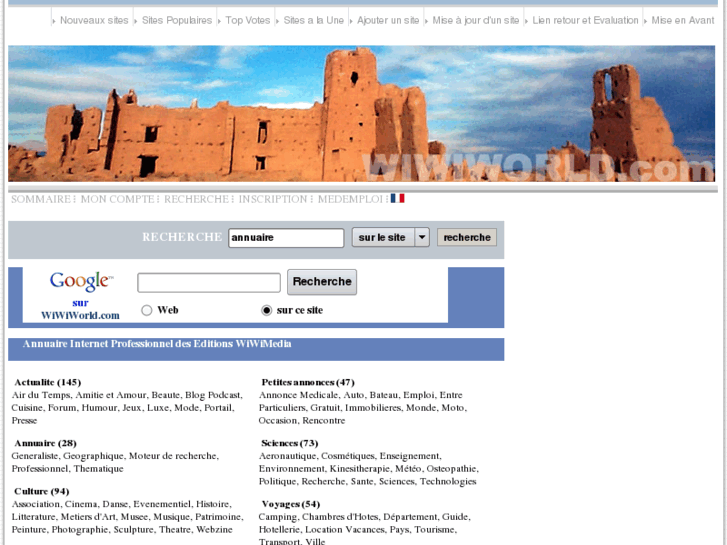The image size is (727, 545).
Task: Go to Top Votes
Action: click(x=248, y=20)
